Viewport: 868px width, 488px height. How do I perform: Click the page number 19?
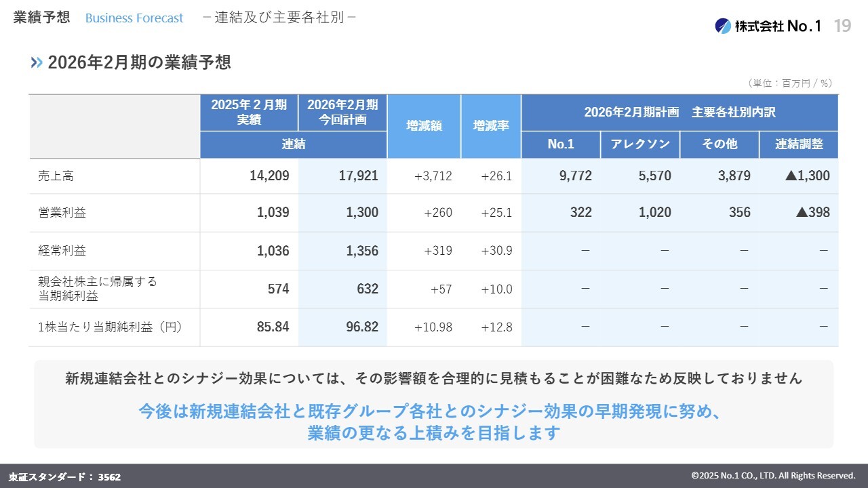(842, 26)
